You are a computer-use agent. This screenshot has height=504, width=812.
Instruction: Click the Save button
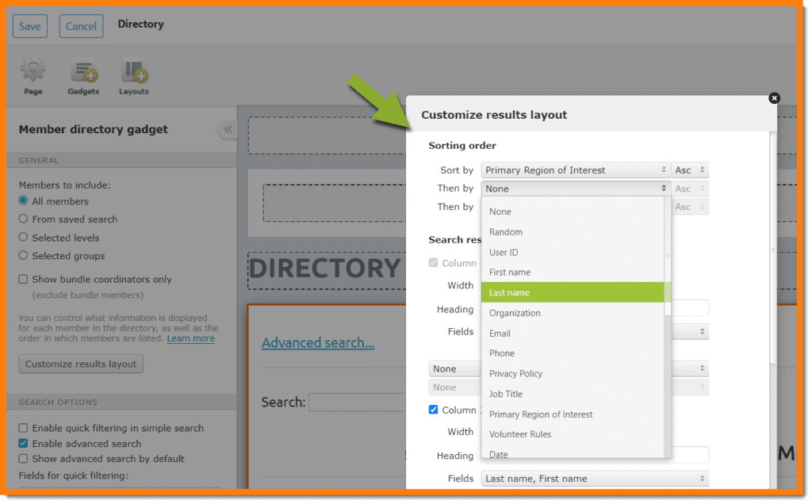pyautogui.click(x=30, y=26)
